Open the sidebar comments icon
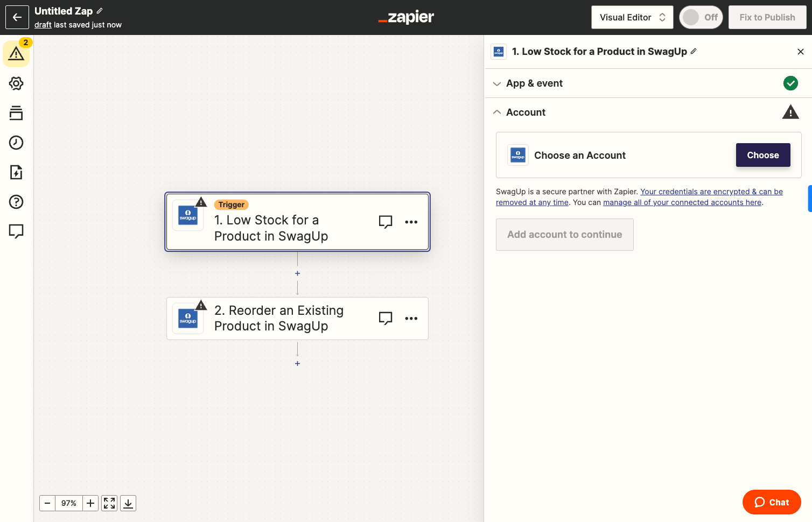The width and height of the screenshot is (812, 522). tap(16, 231)
